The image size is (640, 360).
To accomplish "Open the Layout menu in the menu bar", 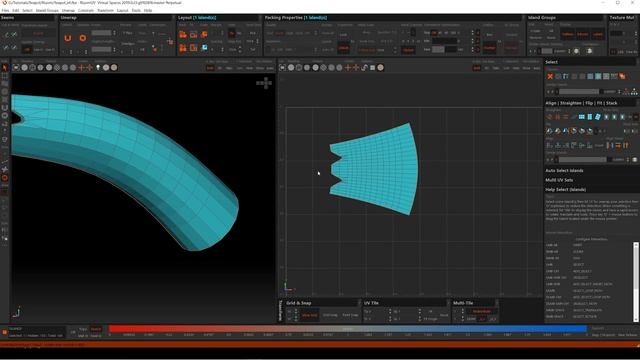I will (x=122, y=10).
